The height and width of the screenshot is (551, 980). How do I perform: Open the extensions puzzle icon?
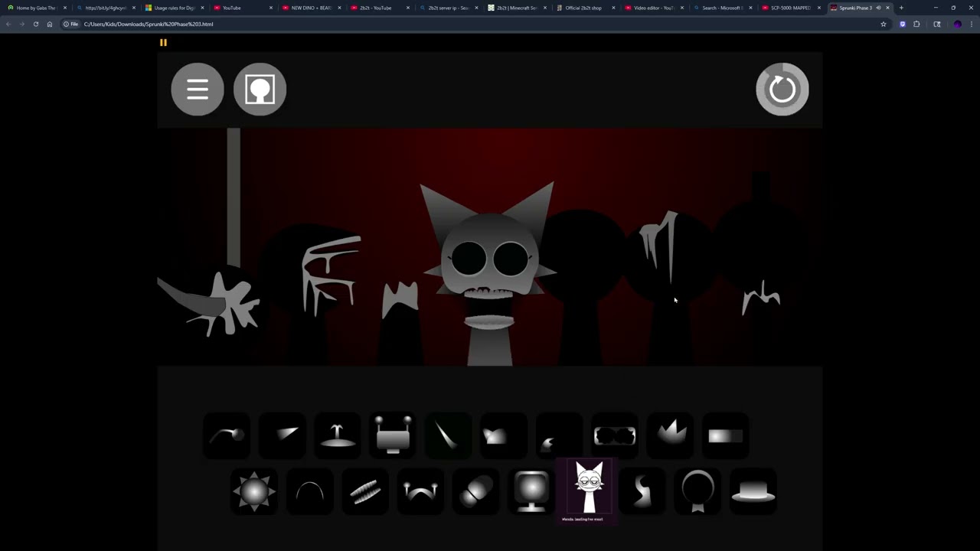pos(916,24)
